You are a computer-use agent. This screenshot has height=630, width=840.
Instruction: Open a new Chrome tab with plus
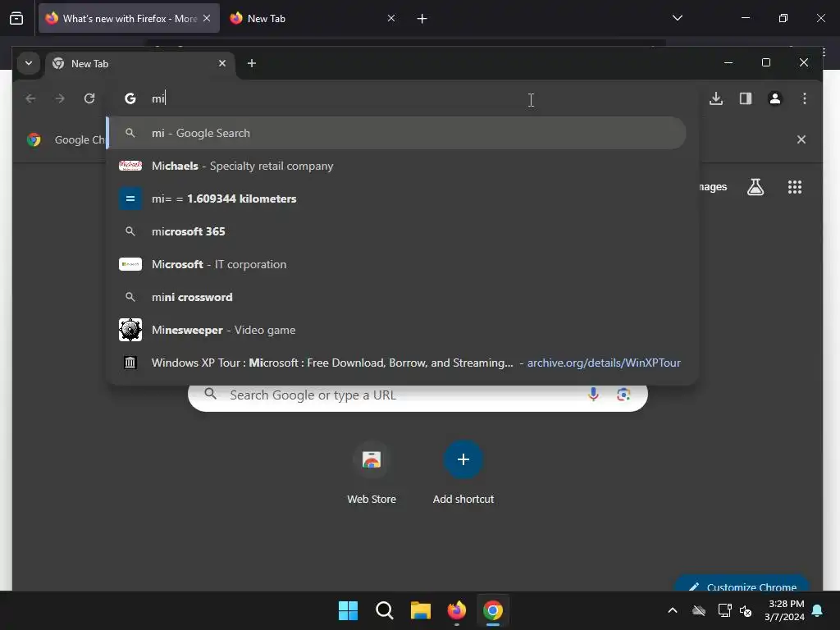251,63
